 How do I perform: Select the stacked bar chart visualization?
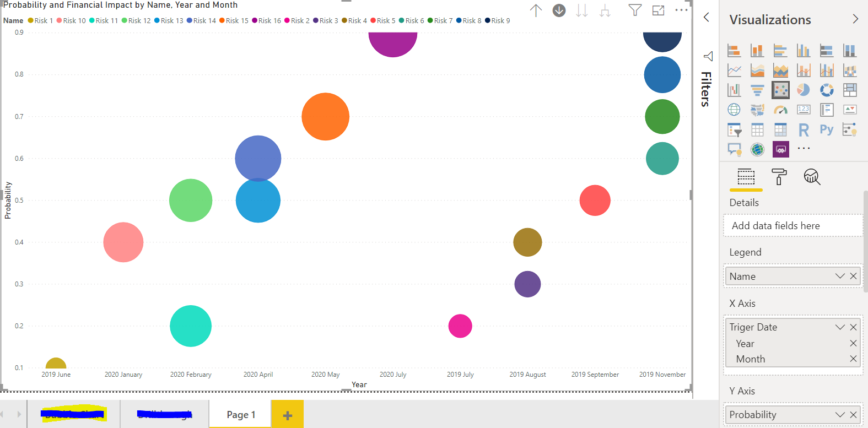734,51
